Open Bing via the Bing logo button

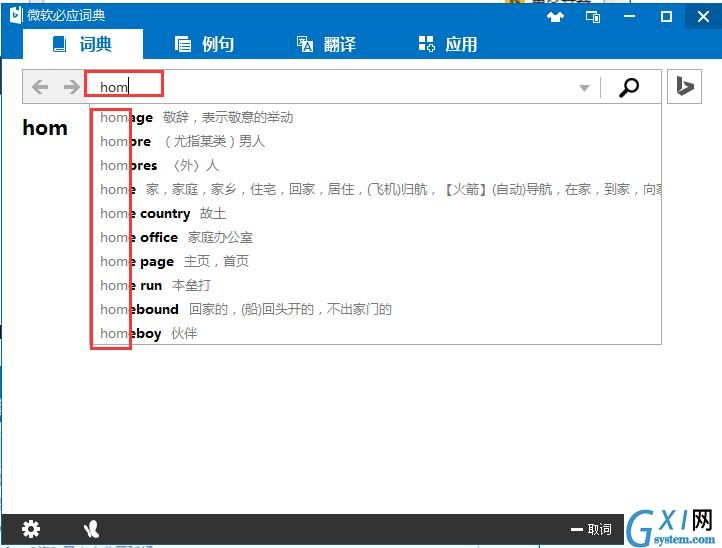coord(684,87)
